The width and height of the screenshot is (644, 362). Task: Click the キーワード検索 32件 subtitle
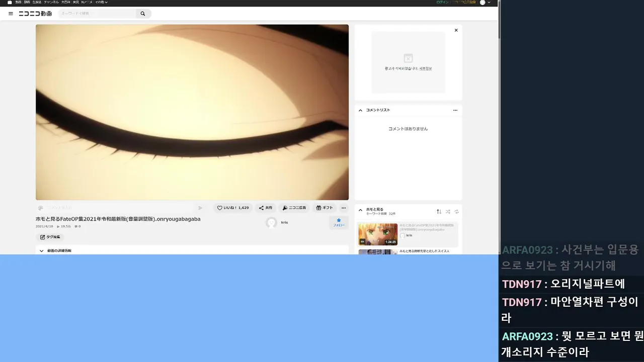pos(380,214)
